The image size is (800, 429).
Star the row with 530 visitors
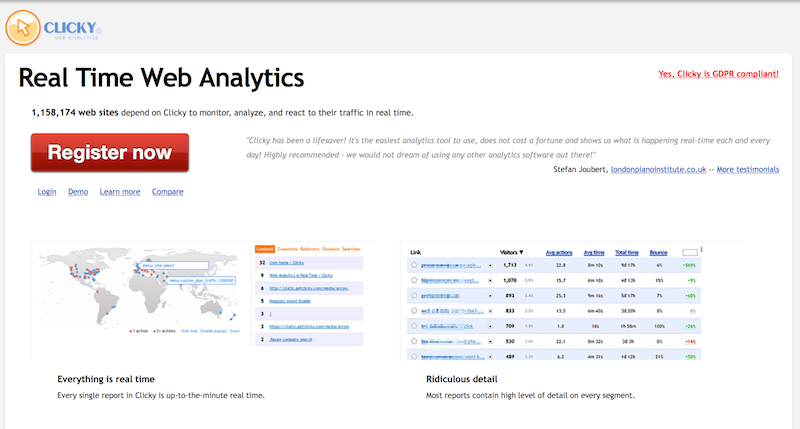click(x=414, y=341)
